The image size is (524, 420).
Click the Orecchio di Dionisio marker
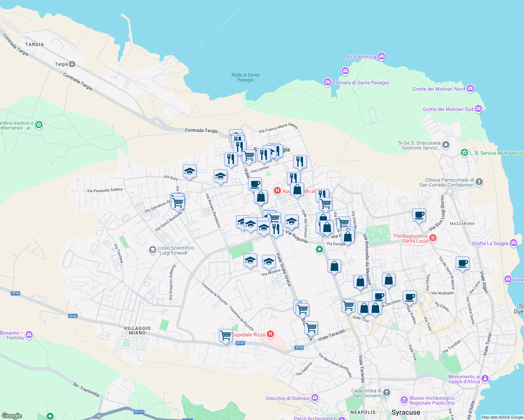click(x=315, y=398)
